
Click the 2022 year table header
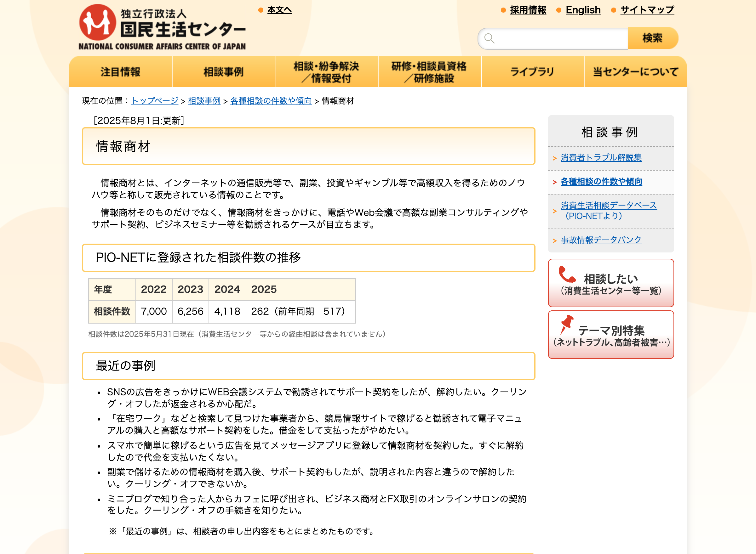(x=154, y=289)
